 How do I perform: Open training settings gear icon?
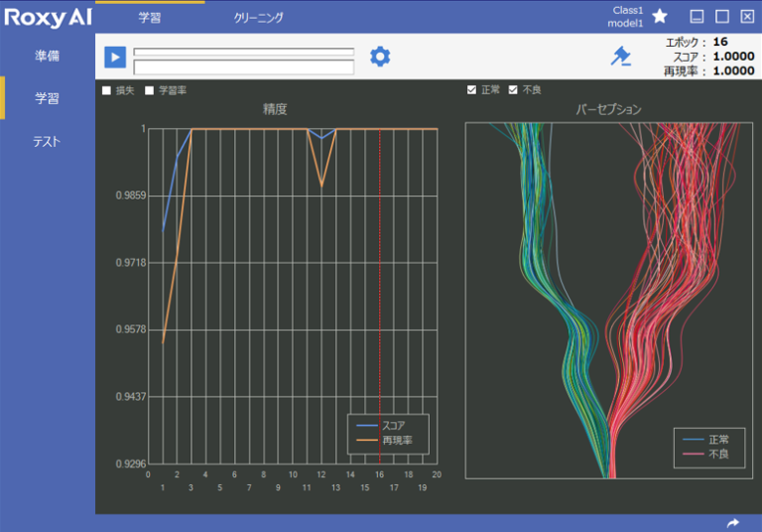point(380,57)
